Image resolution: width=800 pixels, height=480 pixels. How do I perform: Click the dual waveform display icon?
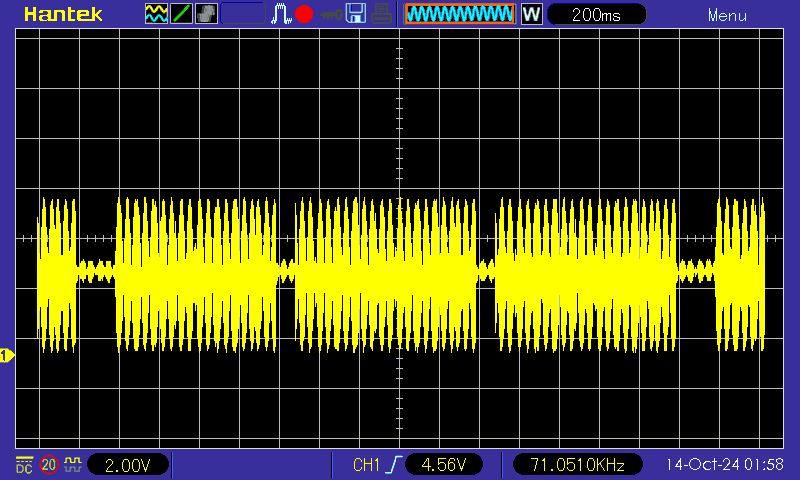pyautogui.click(x=156, y=14)
